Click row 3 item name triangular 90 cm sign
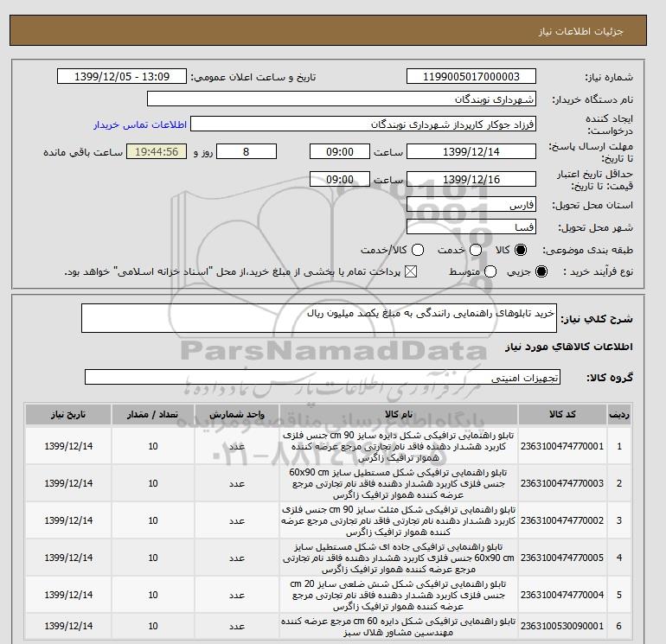The image size is (666, 644). (x=399, y=520)
